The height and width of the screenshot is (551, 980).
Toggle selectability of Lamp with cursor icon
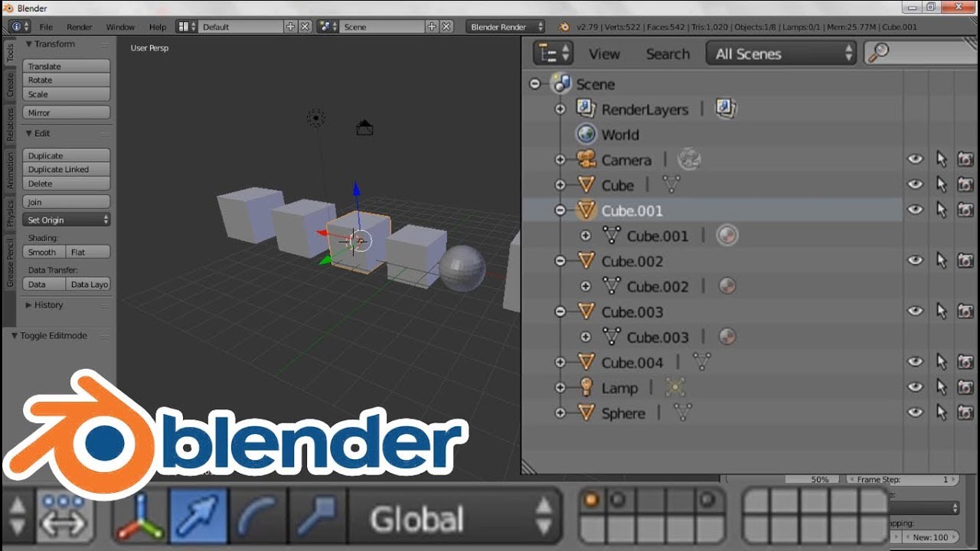(x=942, y=386)
